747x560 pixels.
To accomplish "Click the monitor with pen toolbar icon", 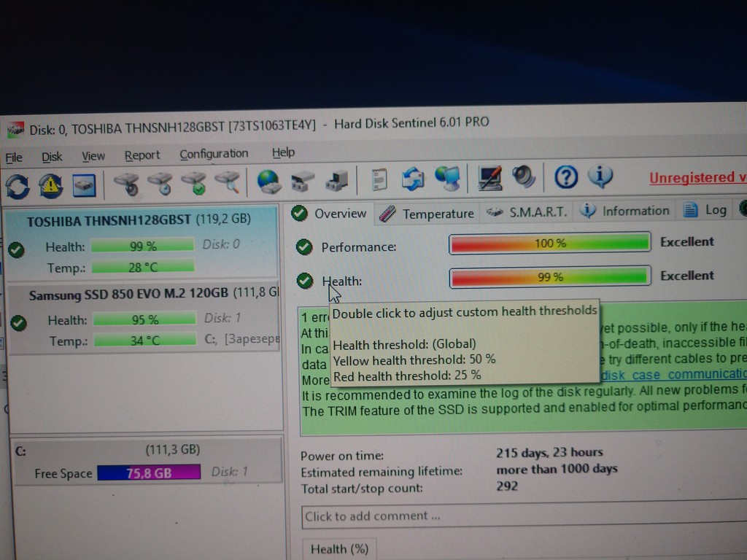I will click(489, 178).
